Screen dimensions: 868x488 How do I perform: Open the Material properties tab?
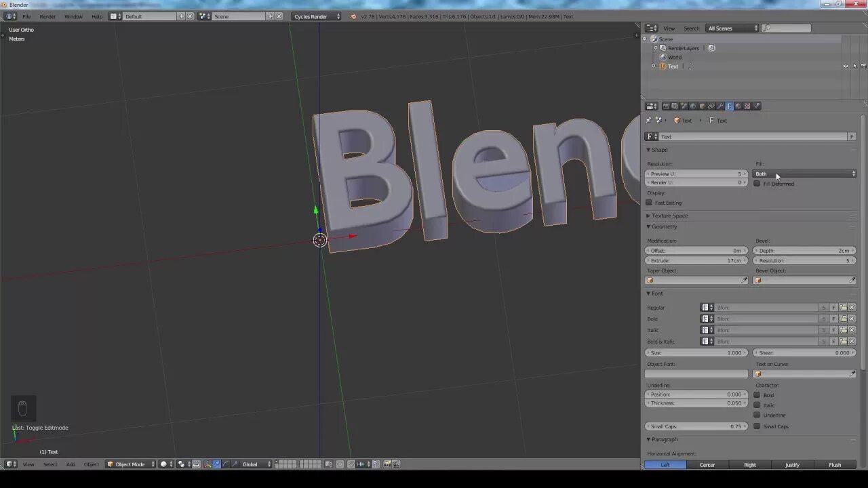point(738,106)
